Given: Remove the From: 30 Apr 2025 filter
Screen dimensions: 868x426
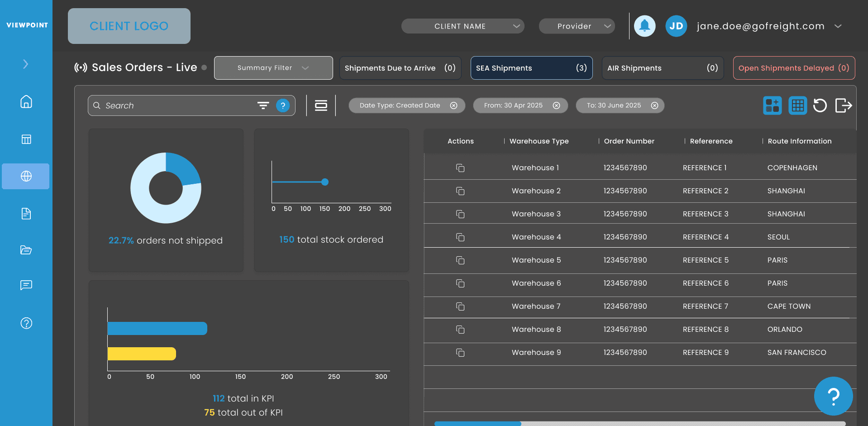Looking at the screenshot, I should click(x=556, y=105).
